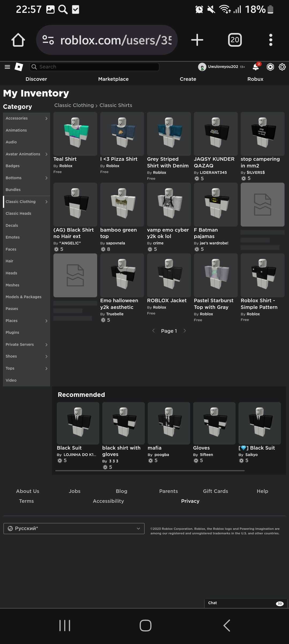Go to Roblox home via logo
The image size is (289, 644).
coord(19,67)
